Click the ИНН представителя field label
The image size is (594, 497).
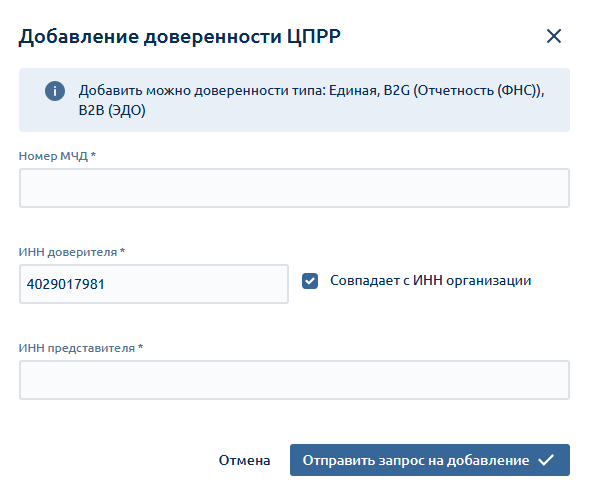pos(81,348)
